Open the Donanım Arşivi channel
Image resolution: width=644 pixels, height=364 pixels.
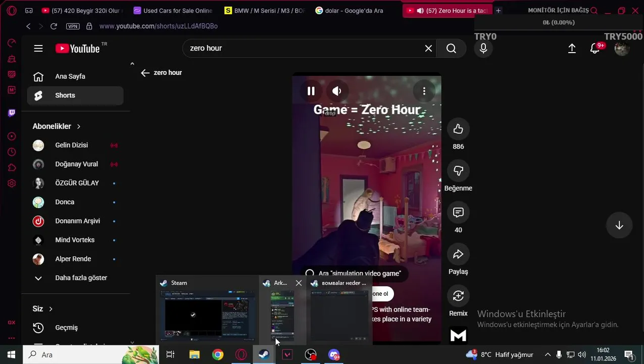(75, 221)
